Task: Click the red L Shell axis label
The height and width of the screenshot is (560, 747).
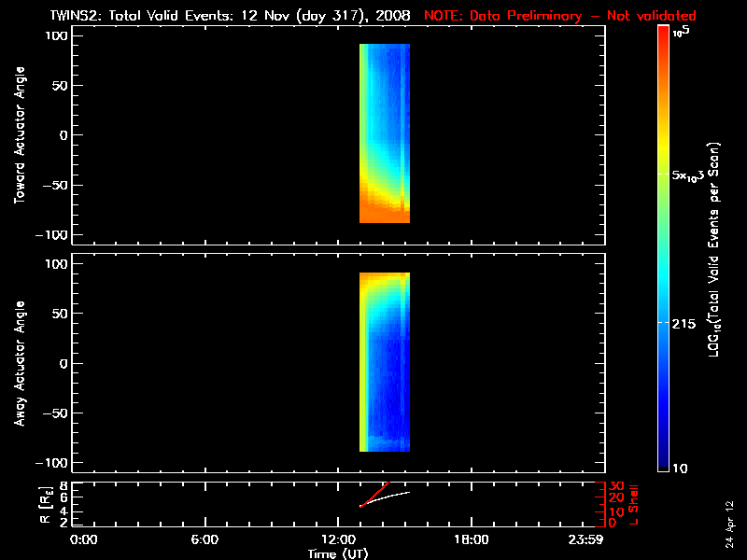Action: 636,502
